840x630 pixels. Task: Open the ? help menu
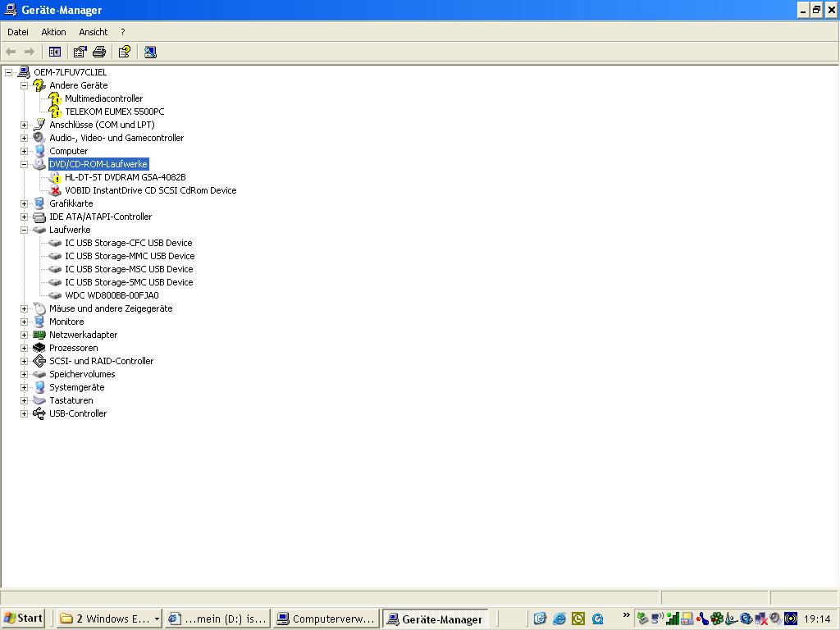[x=123, y=32]
